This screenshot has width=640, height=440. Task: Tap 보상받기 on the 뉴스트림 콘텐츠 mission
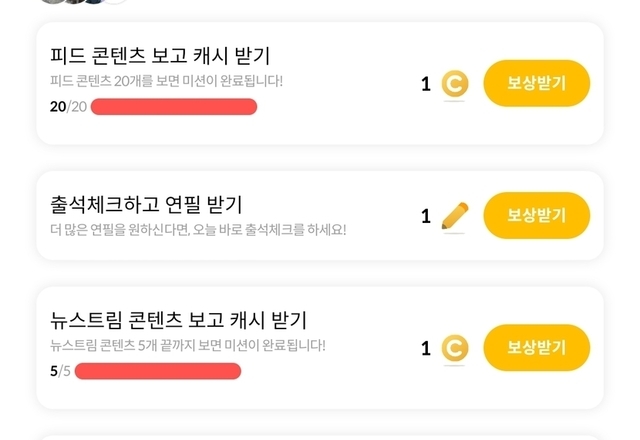point(536,348)
